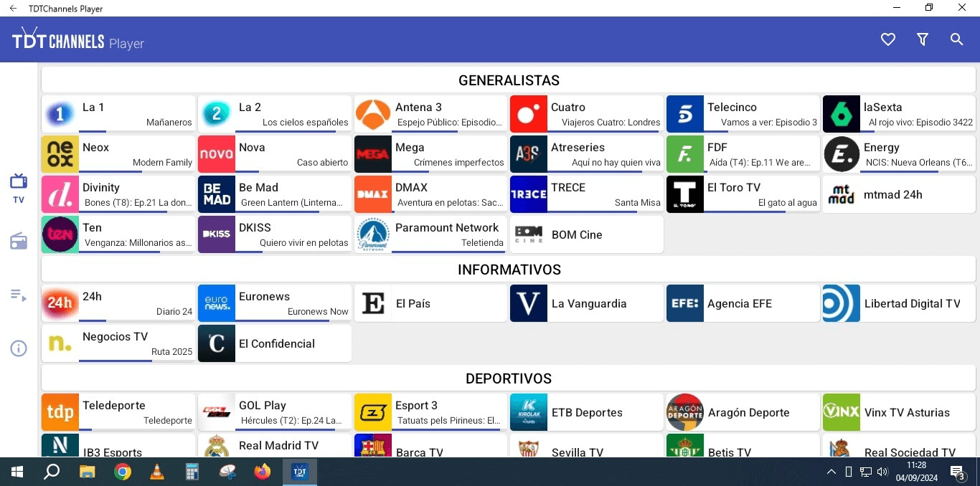Click the Neox channel logo
Viewport: 980px width, 486px height.
(60, 154)
